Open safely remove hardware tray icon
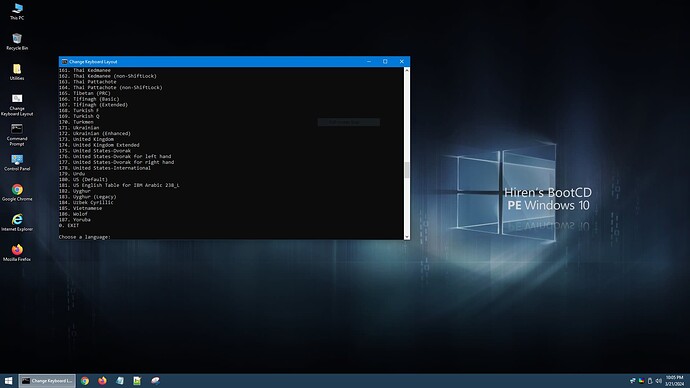Viewport: 690px width, 388px height. click(x=650, y=381)
